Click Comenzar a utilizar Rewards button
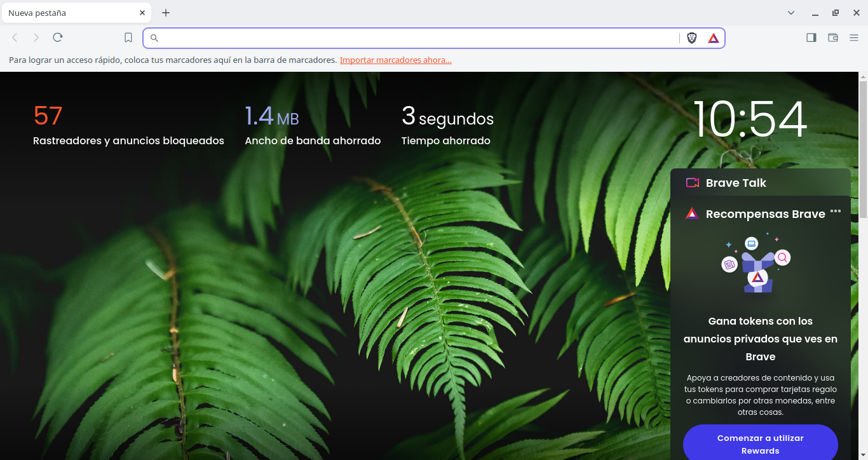The width and height of the screenshot is (868, 460). [761, 444]
